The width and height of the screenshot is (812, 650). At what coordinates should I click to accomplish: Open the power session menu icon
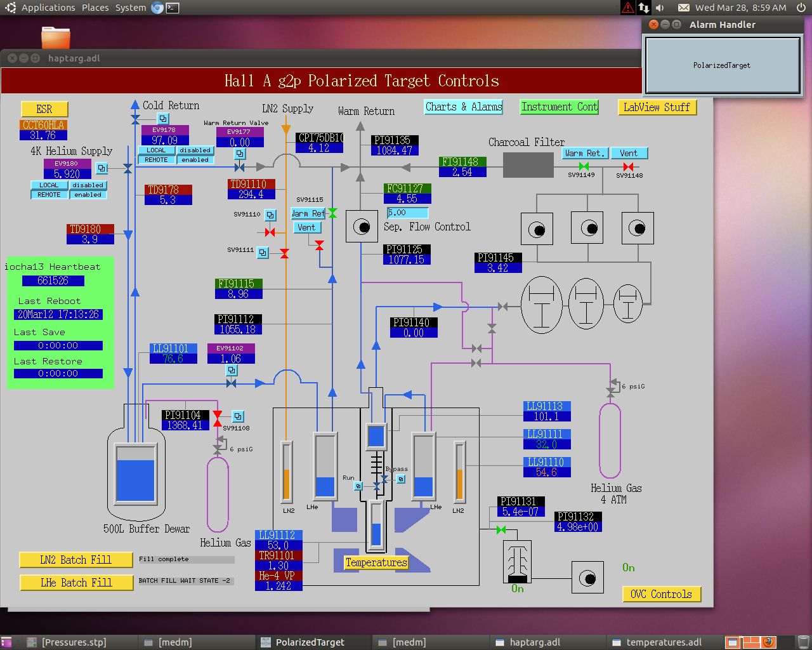(x=801, y=8)
